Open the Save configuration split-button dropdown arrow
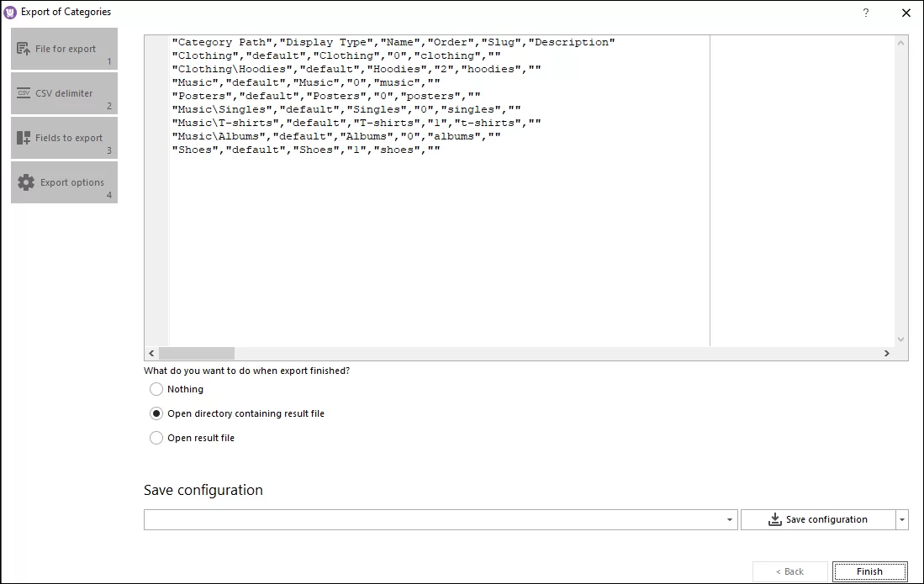924x584 pixels. click(x=900, y=519)
